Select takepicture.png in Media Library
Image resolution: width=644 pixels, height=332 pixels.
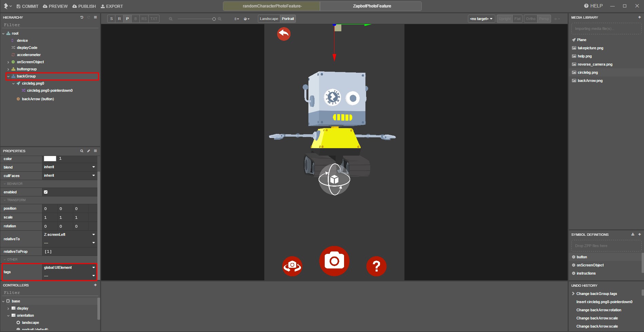click(590, 48)
